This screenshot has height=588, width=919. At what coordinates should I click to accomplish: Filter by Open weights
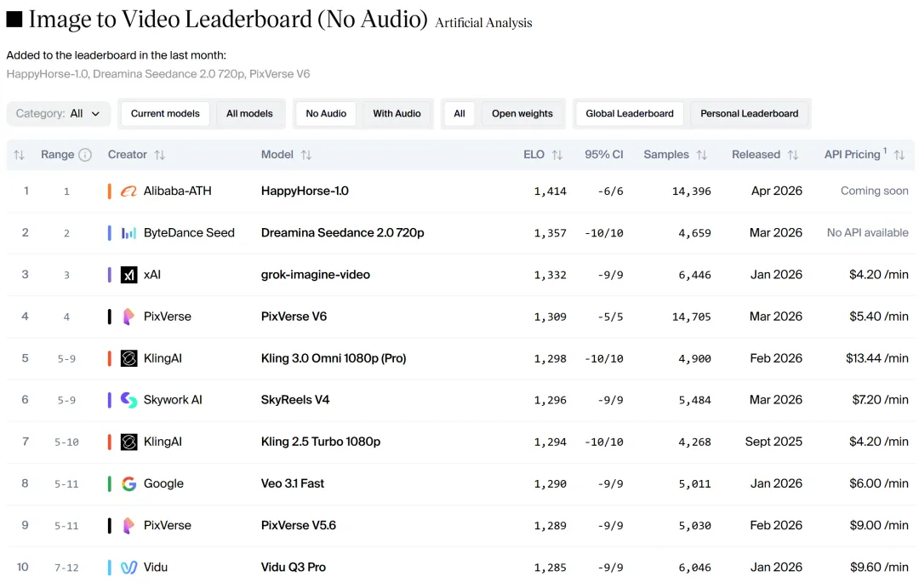click(522, 114)
